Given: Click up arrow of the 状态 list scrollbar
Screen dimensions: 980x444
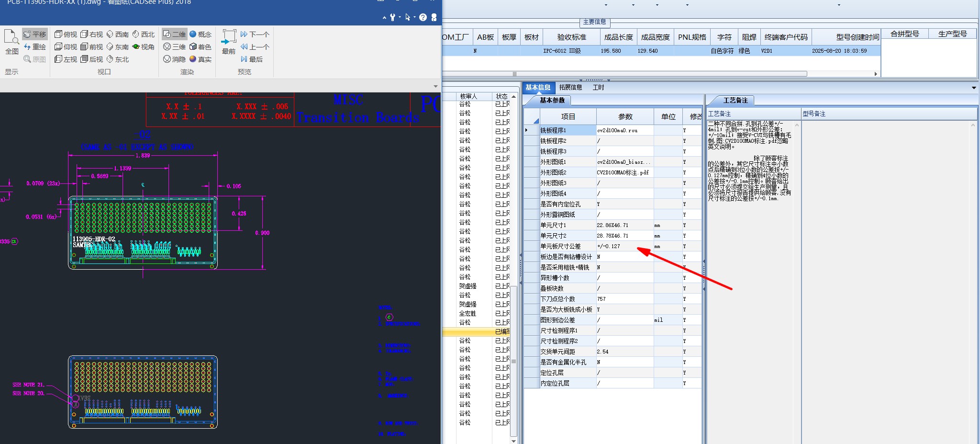Looking at the screenshot, I should [x=514, y=97].
